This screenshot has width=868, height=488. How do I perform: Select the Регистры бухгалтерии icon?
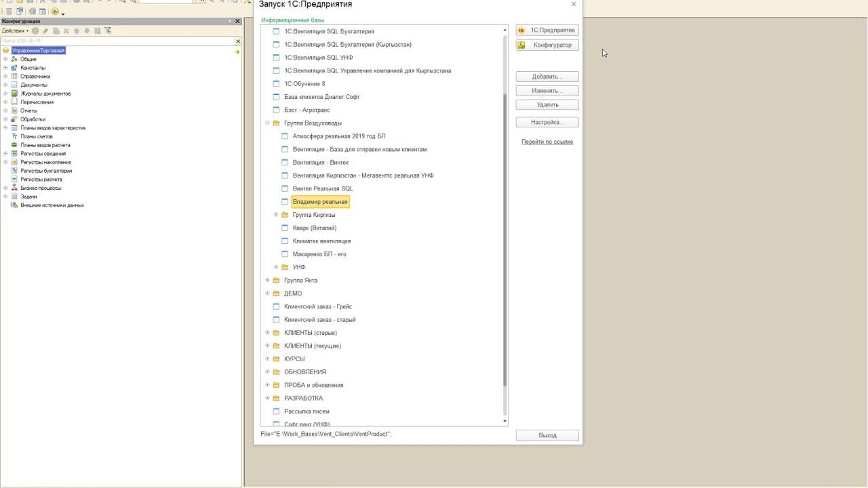[14, 171]
